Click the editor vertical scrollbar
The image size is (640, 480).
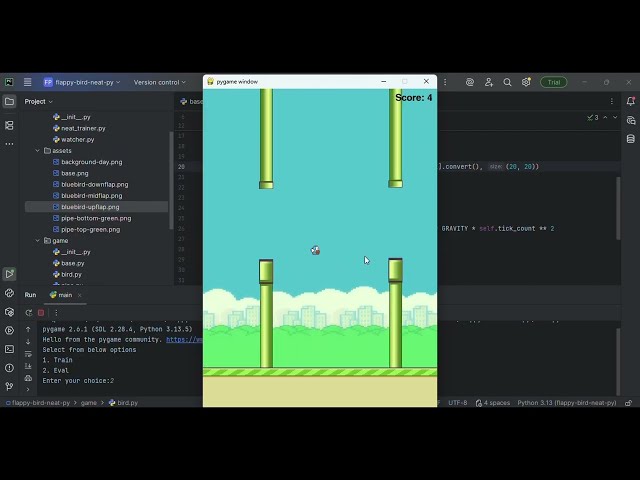pos(618,208)
